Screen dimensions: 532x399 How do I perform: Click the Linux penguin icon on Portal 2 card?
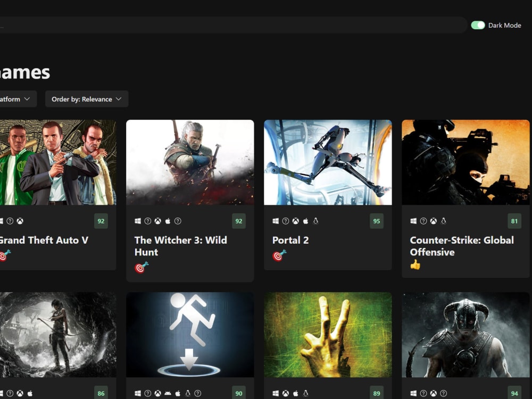(315, 221)
